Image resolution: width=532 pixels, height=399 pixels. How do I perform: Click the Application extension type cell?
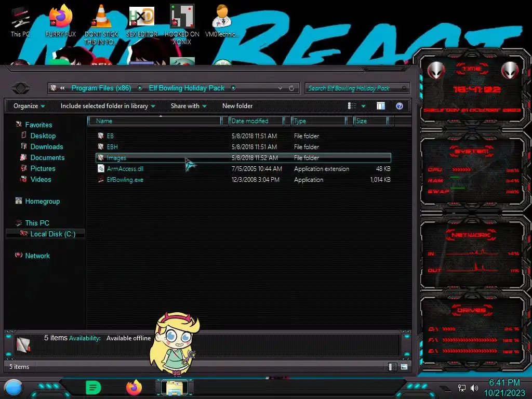pos(321,169)
